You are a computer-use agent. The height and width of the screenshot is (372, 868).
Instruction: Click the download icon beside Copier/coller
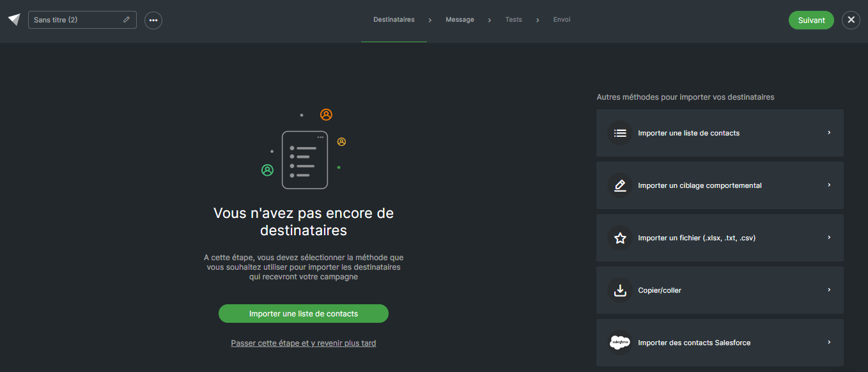click(619, 290)
